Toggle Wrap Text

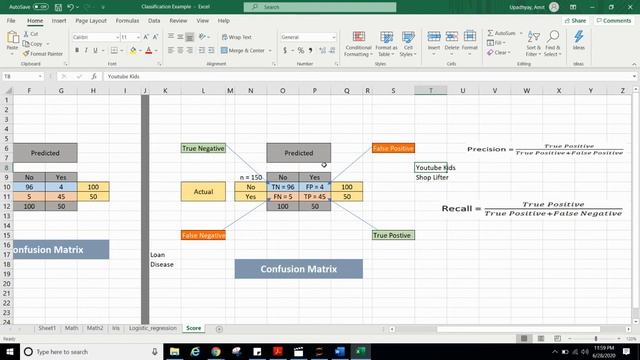(x=237, y=37)
